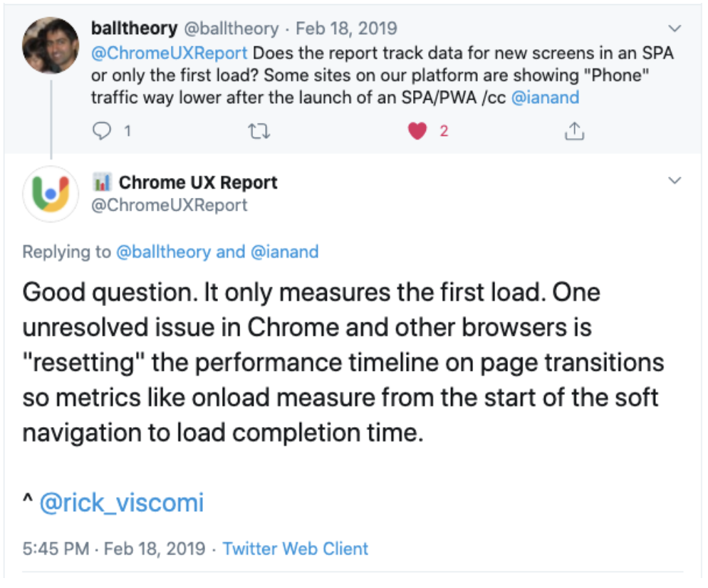Click @balltheory in the Replying to line
Viewport: 708px width, 588px height.
163,252
